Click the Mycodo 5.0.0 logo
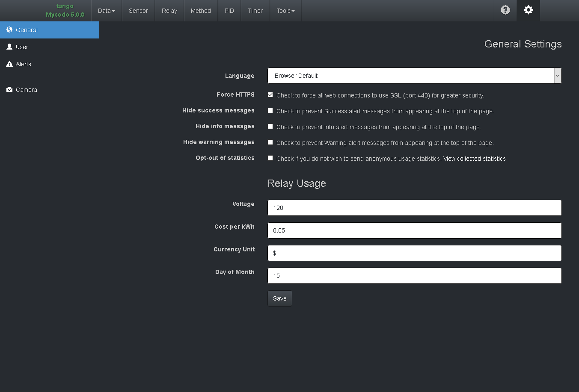The width and height of the screenshot is (579, 392). point(65,10)
